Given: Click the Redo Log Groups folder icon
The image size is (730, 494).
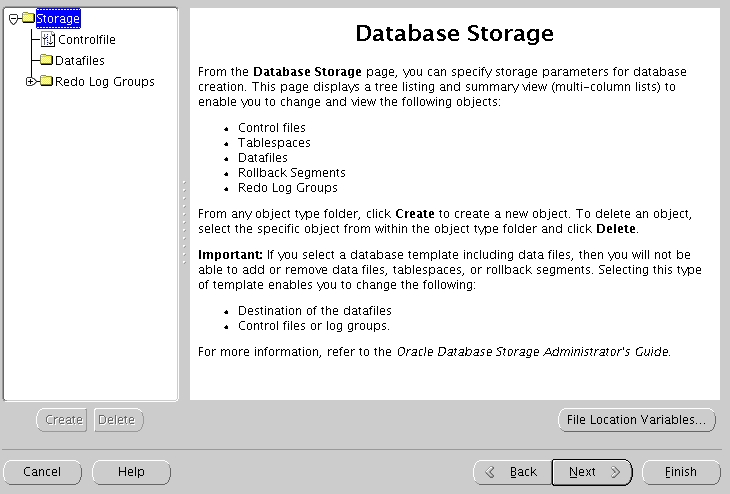Looking at the screenshot, I should click(47, 81).
